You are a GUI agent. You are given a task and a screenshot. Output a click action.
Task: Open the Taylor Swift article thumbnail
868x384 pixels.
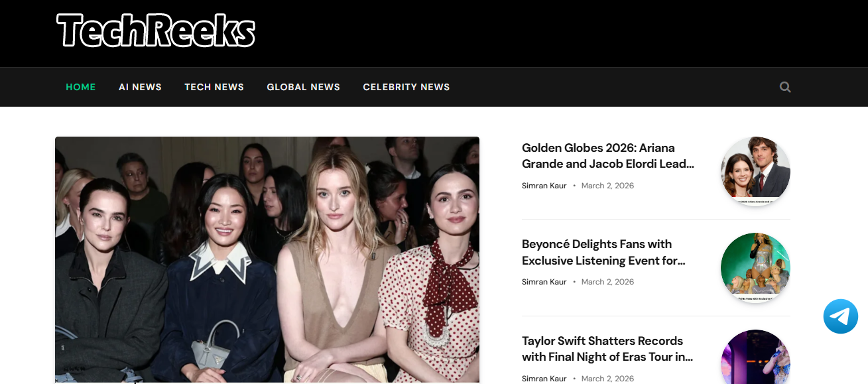click(755, 358)
